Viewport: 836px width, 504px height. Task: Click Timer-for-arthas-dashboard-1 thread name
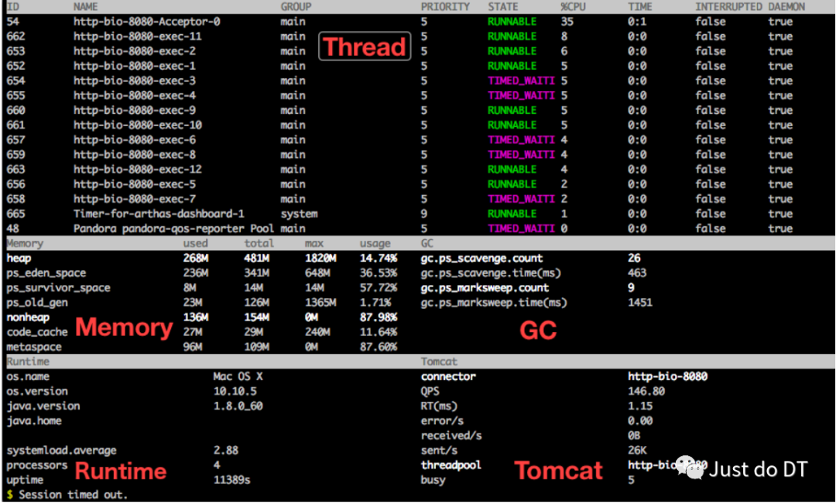pyautogui.click(x=159, y=214)
